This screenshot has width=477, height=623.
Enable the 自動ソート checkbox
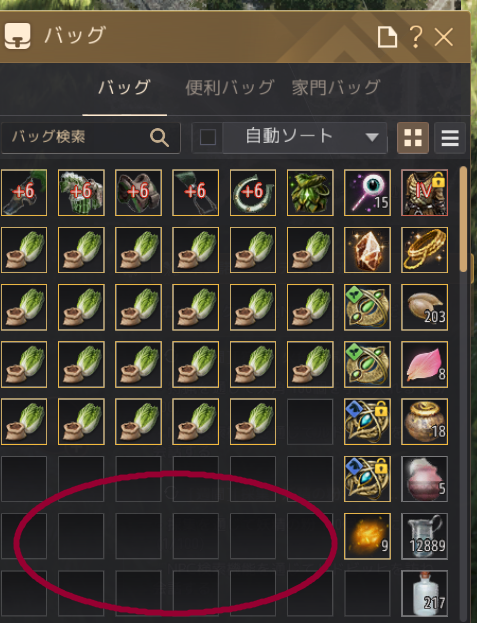208,137
